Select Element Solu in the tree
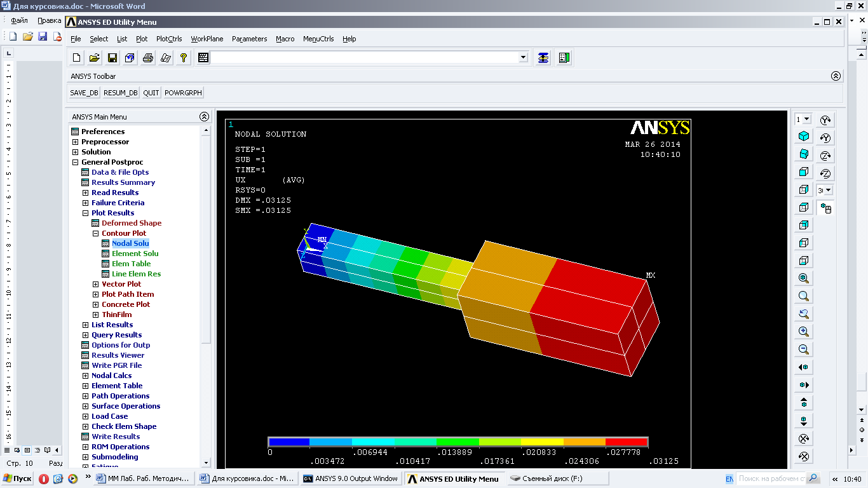Viewport: 868px width, 488px height. (x=135, y=254)
